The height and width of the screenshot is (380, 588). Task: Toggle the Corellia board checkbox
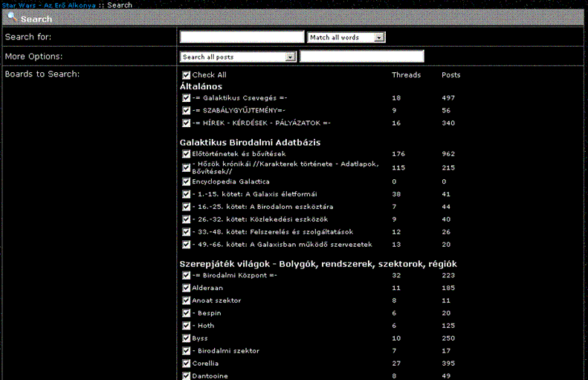(187, 364)
